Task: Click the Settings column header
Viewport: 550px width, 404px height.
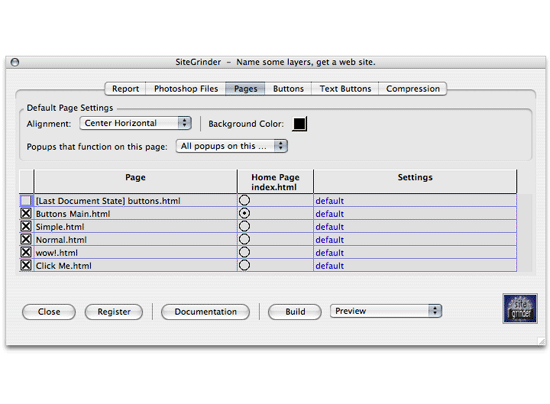Action: 415,181
